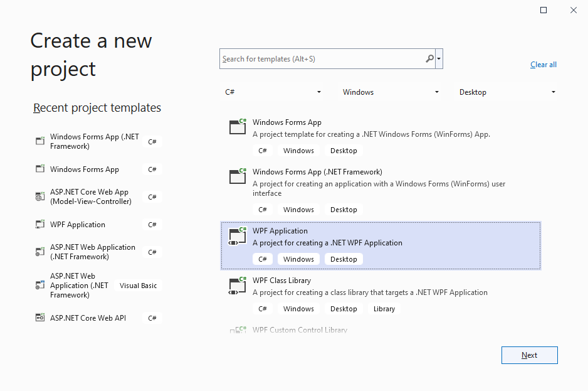Click the WPF Application template icon in results
Screen dimensions: 588x391
point(238,236)
